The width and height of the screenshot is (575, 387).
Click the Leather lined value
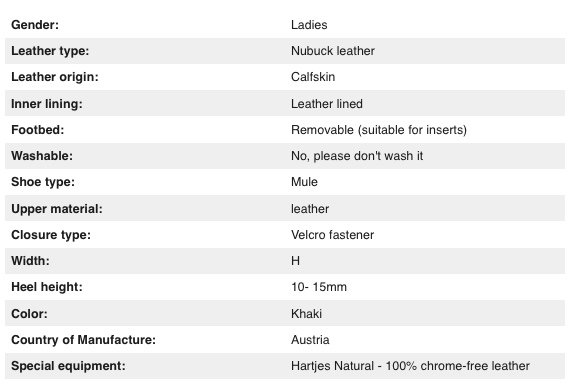327,104
